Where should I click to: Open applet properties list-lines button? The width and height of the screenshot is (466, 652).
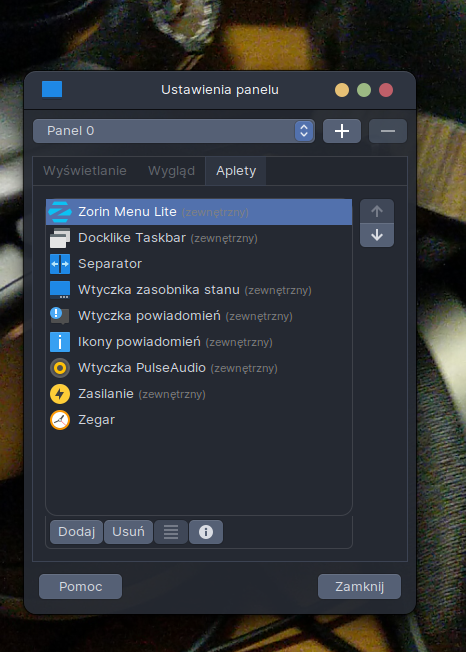[x=171, y=532]
